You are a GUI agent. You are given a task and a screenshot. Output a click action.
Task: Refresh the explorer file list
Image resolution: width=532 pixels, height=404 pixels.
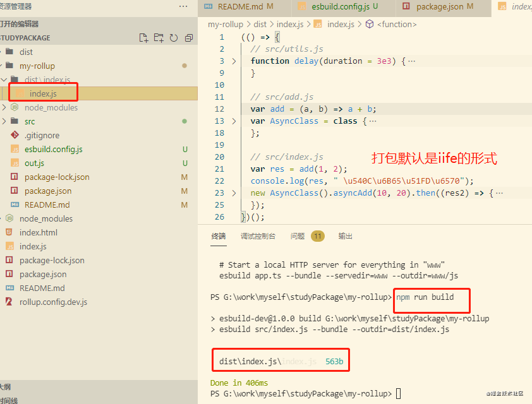[x=173, y=38]
